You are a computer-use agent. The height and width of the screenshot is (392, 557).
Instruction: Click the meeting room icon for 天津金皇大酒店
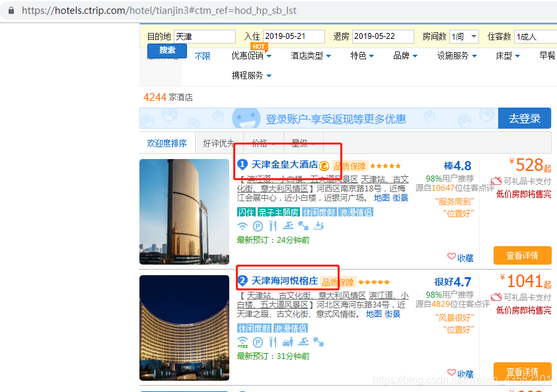pyautogui.click(x=319, y=226)
